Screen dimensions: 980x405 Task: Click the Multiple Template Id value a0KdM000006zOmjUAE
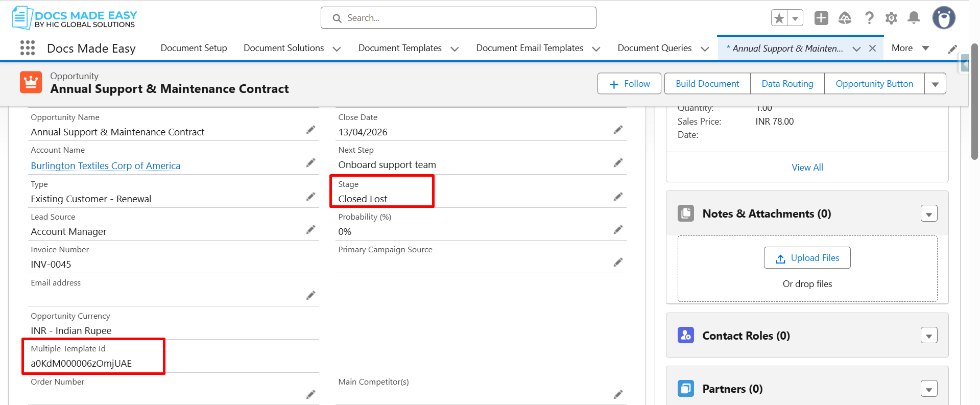coord(81,364)
